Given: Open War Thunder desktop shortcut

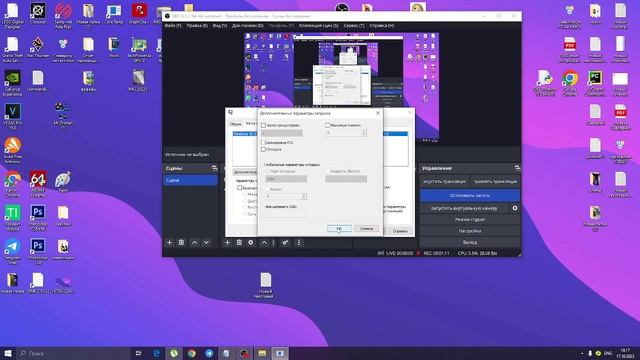Looking at the screenshot, I should tap(38, 47).
